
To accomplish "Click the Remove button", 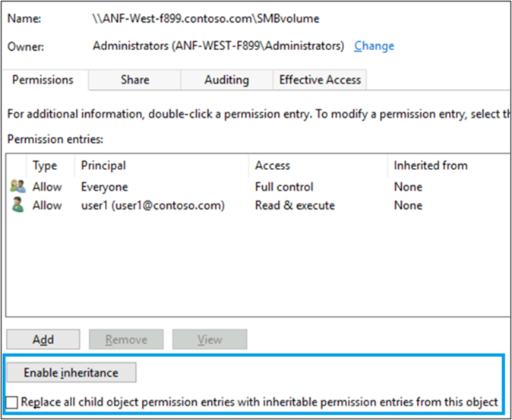I will click(126, 339).
